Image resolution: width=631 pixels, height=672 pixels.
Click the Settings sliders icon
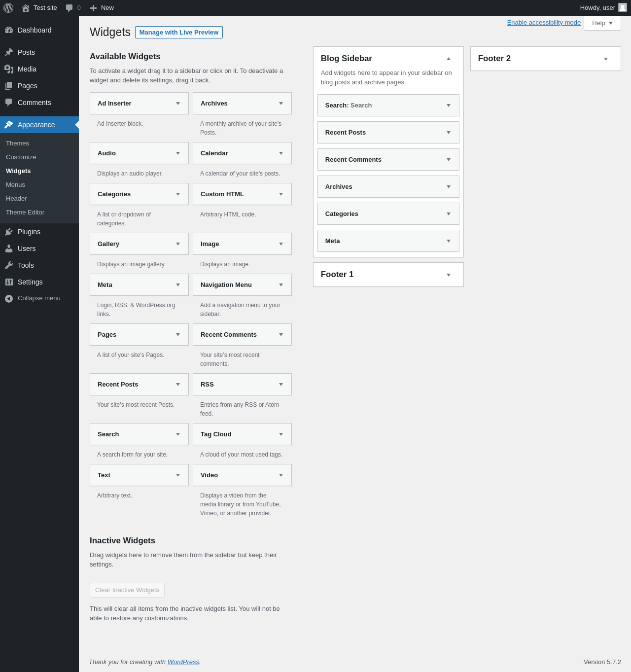(9, 282)
